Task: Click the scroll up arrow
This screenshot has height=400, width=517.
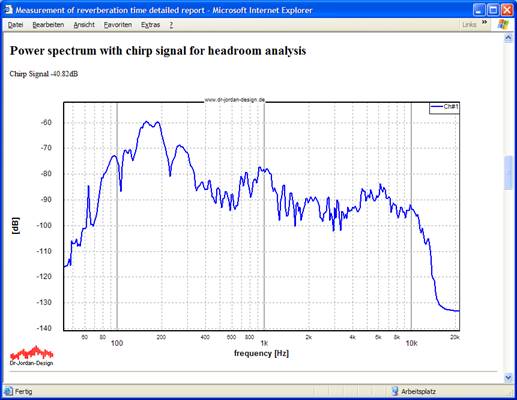Action: pos(508,38)
